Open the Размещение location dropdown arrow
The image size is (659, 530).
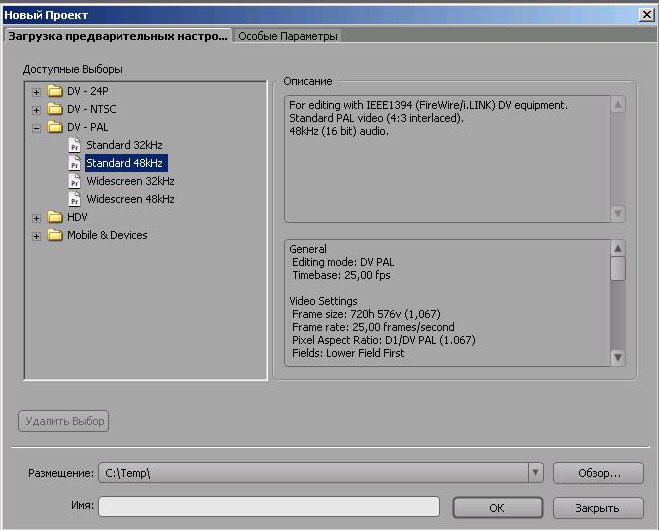point(535,473)
